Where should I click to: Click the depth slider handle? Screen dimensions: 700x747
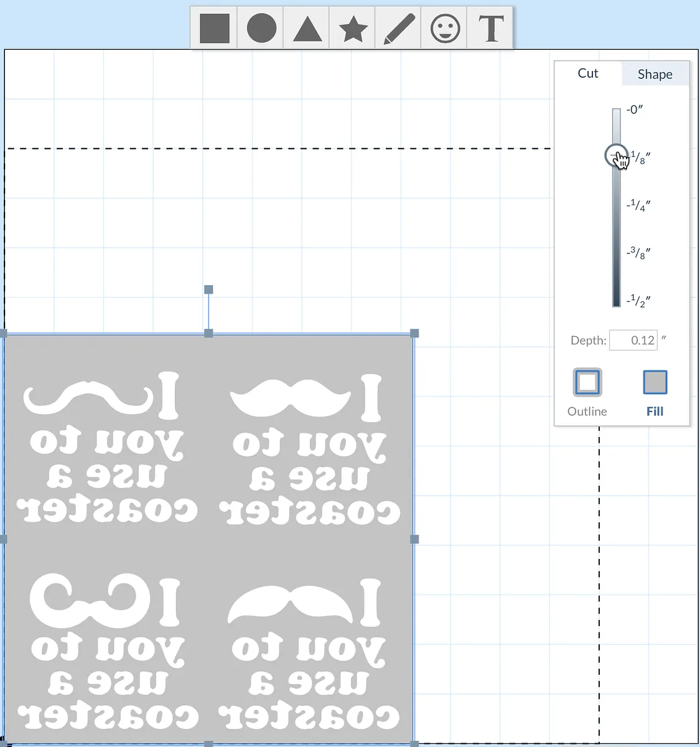coord(615,155)
